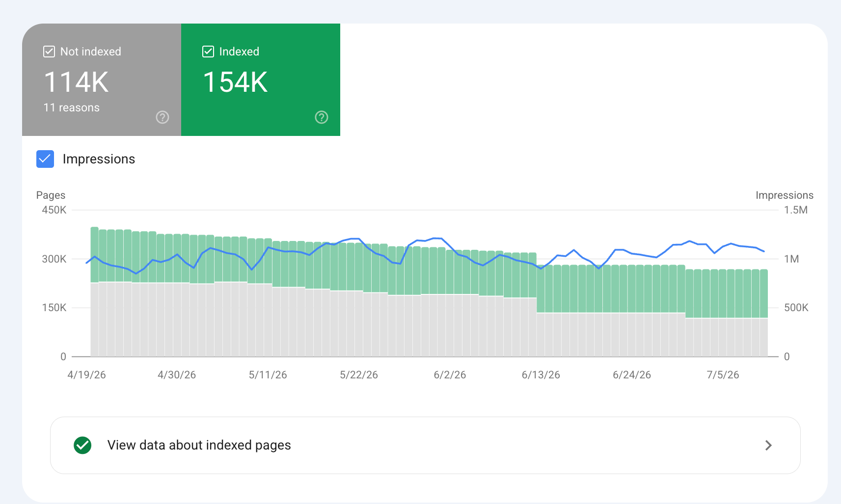
Task: Open the chevron arrow for indexed pages
Action: point(768,445)
